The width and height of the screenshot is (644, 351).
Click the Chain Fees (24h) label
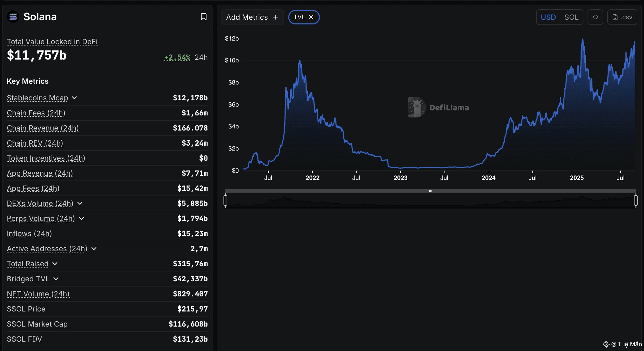[x=36, y=113]
